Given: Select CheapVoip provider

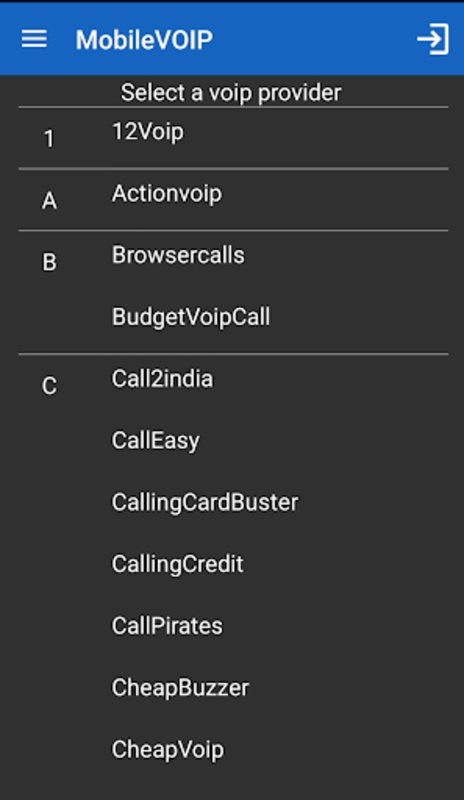Looking at the screenshot, I should (168, 749).
